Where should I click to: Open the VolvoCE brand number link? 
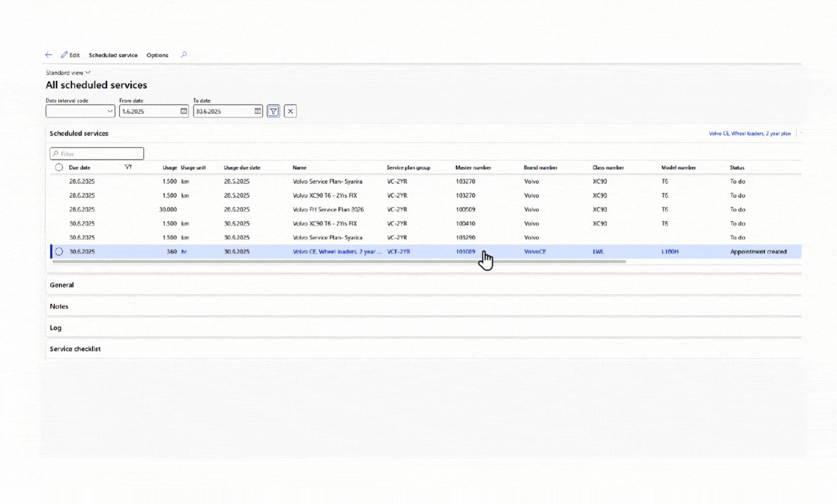coord(534,251)
